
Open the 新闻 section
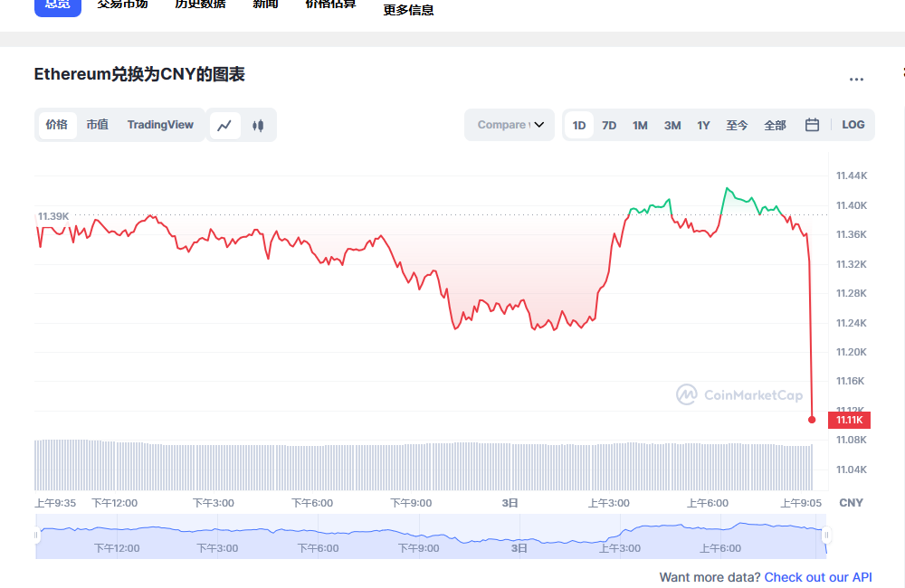(x=264, y=4)
